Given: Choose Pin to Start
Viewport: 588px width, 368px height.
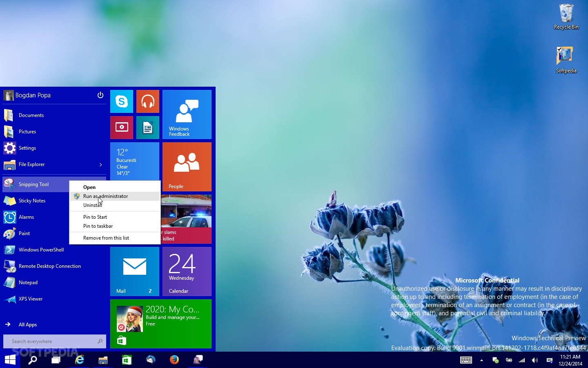Looking at the screenshot, I should tap(115, 217).
